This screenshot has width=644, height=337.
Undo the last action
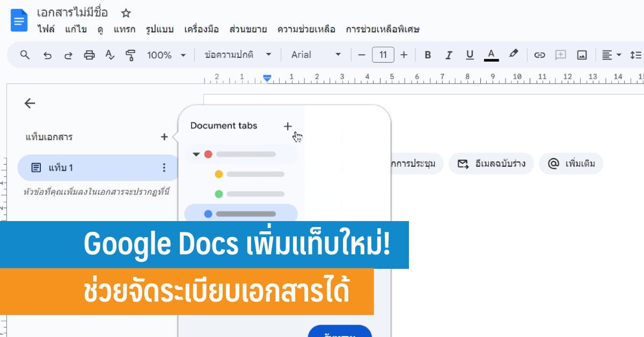(48, 55)
